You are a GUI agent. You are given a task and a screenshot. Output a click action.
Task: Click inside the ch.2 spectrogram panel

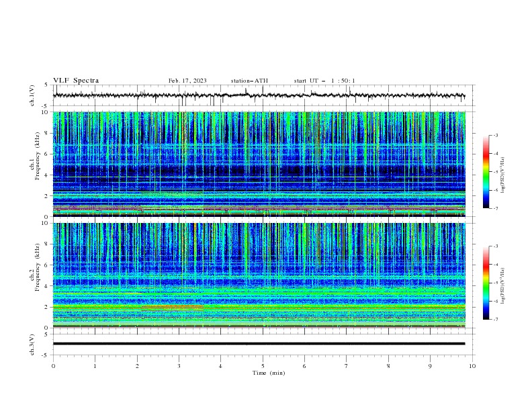pos(259,275)
